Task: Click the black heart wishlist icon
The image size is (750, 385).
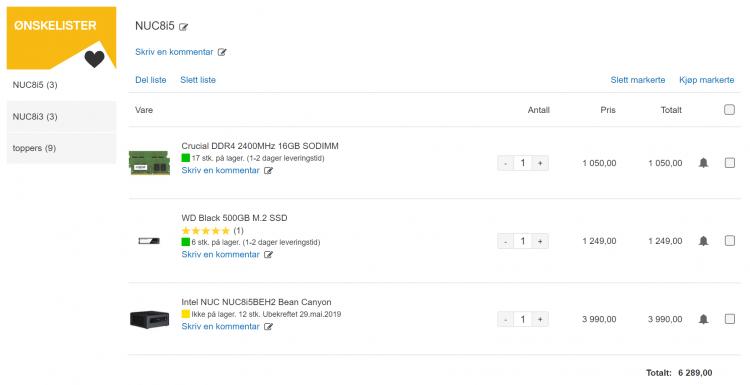Action: pos(94,59)
